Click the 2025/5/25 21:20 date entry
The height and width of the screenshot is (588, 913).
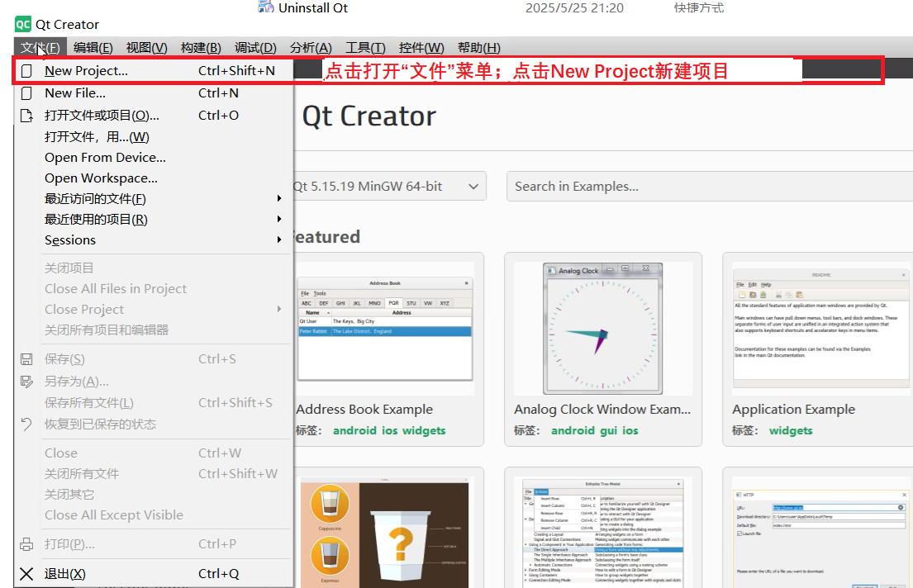point(574,7)
